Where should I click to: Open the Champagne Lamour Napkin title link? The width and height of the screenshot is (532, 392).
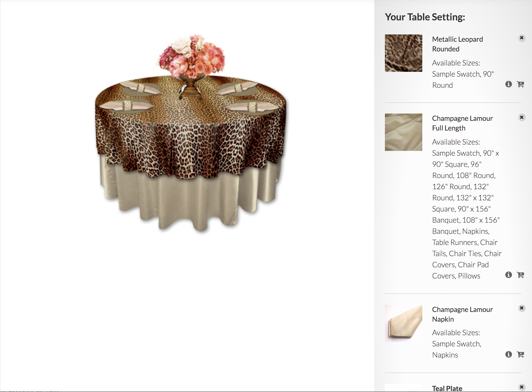tap(462, 314)
